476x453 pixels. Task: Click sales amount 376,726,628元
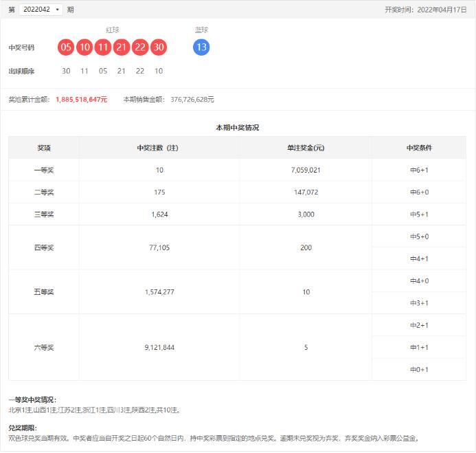point(192,100)
